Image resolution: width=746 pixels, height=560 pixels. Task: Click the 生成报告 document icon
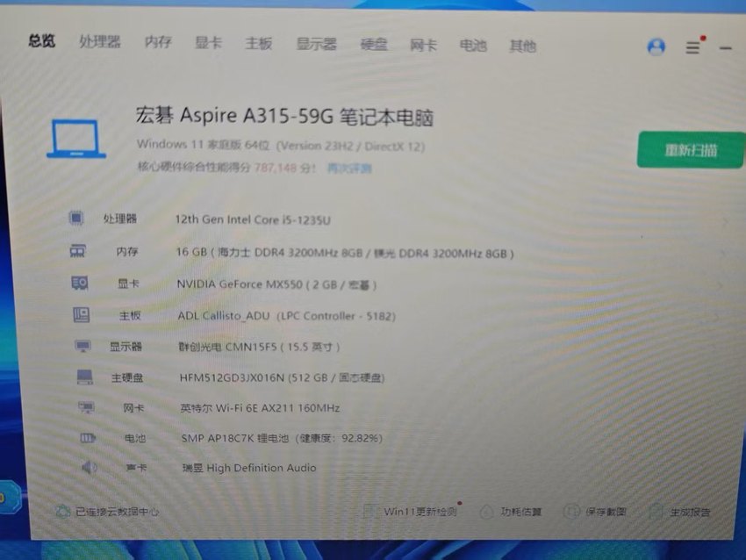(x=656, y=512)
